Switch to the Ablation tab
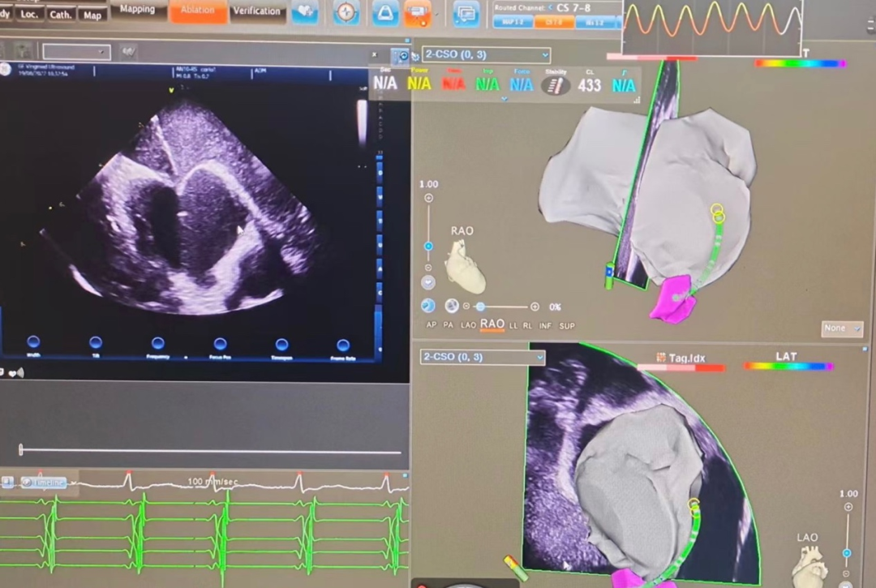 [x=197, y=10]
